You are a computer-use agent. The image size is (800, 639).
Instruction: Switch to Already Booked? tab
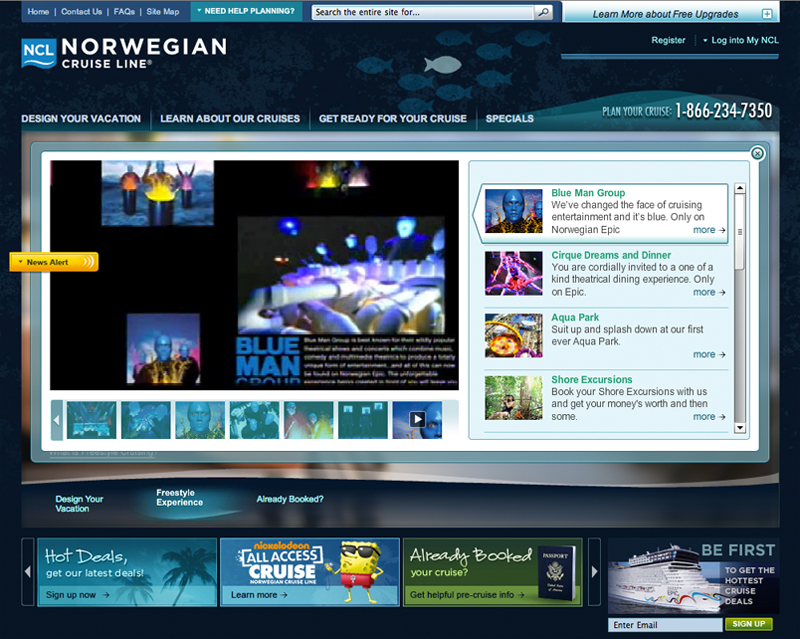pos(290,499)
